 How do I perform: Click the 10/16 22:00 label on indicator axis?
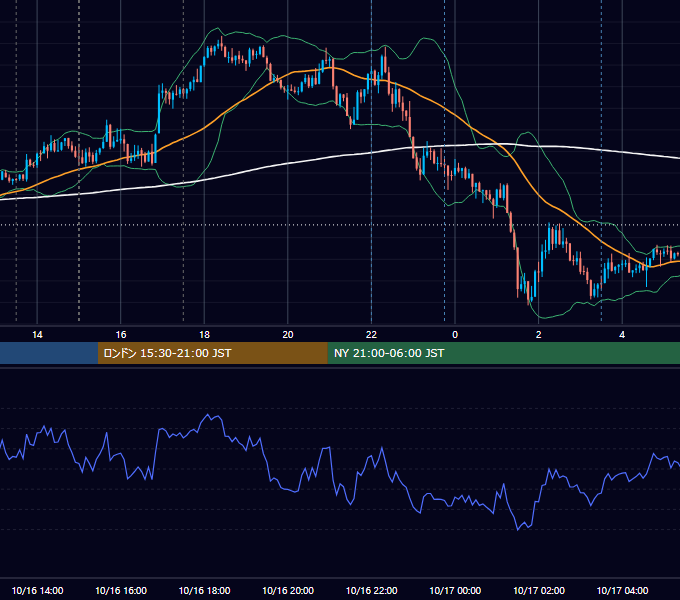tap(371, 590)
